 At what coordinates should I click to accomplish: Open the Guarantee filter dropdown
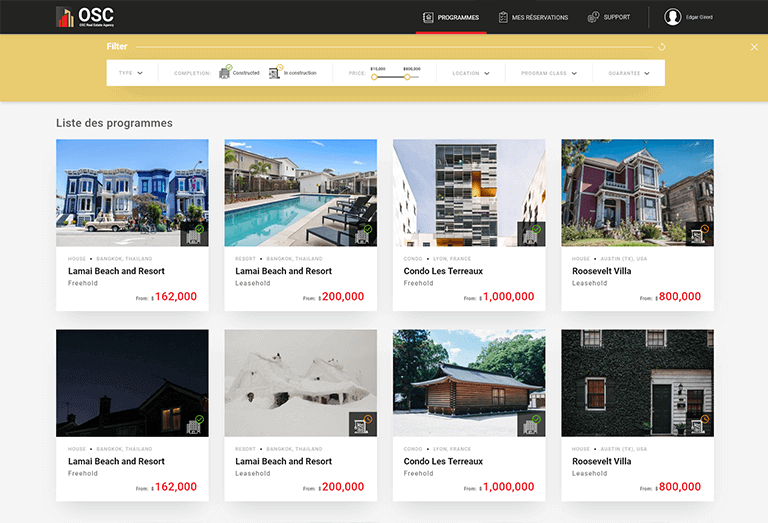coord(629,73)
